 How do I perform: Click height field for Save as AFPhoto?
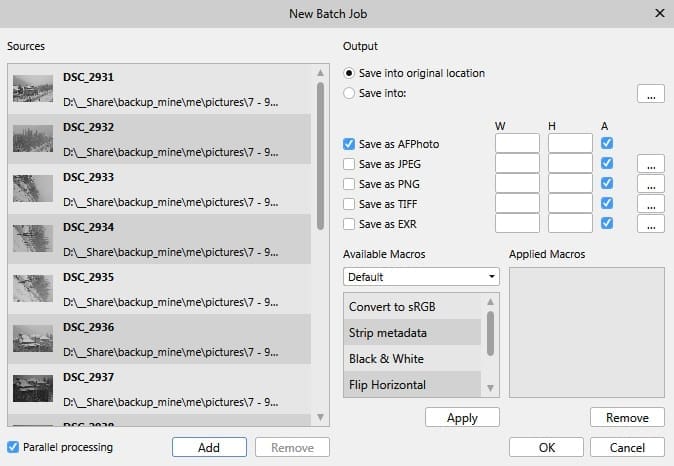coord(570,143)
